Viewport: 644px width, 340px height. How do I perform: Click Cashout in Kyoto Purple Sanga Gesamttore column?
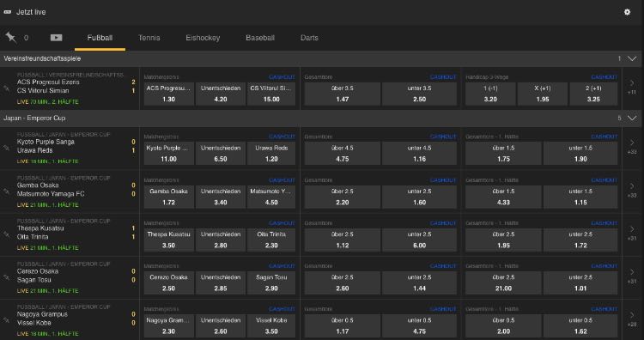coord(443,137)
